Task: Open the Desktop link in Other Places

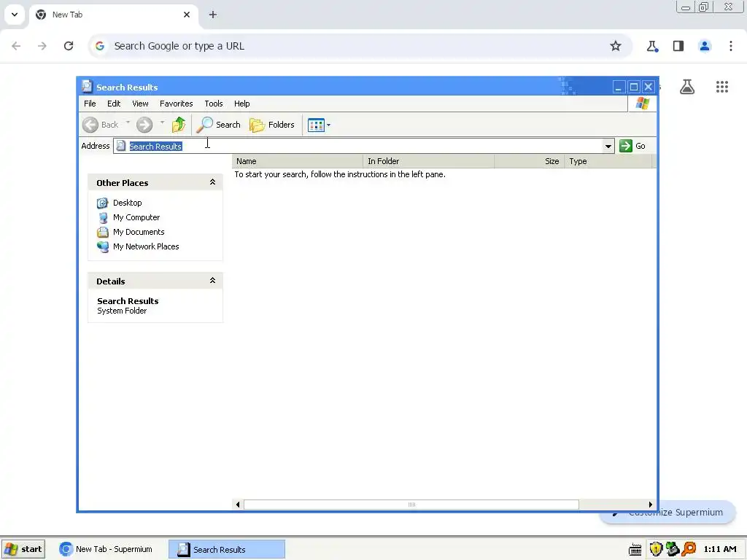Action: [127, 203]
